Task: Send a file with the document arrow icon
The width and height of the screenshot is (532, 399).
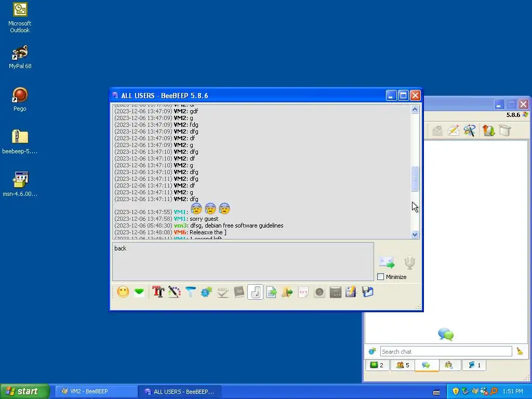Action: tap(271, 292)
